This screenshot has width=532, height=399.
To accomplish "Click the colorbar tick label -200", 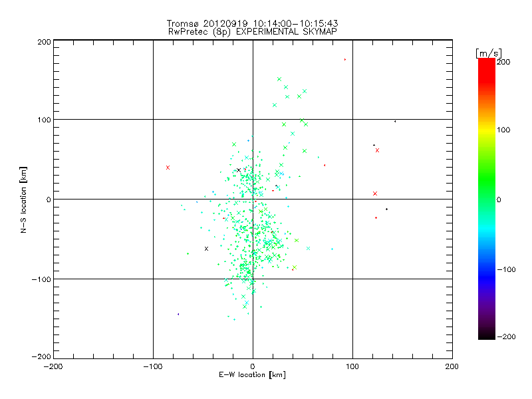I will [506, 336].
